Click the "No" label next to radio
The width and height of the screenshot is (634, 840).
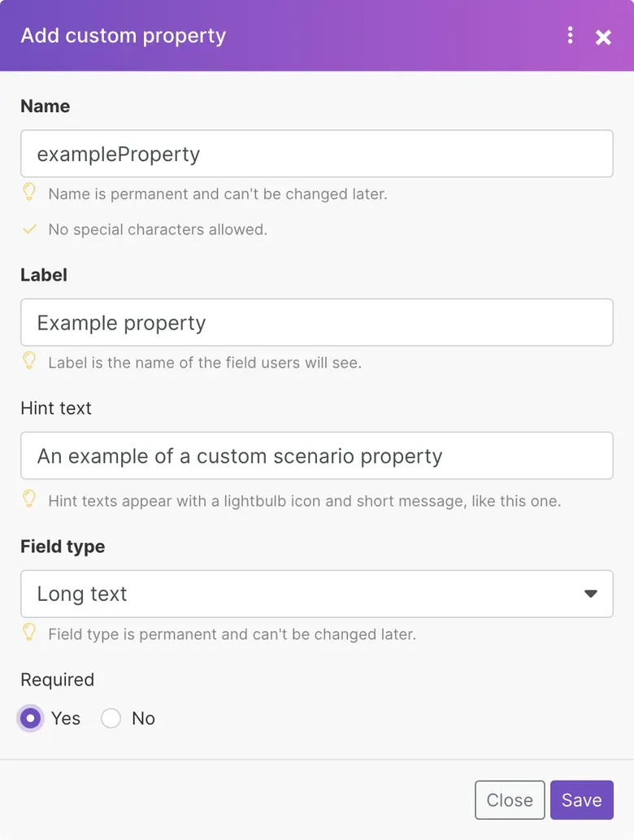[x=144, y=718]
